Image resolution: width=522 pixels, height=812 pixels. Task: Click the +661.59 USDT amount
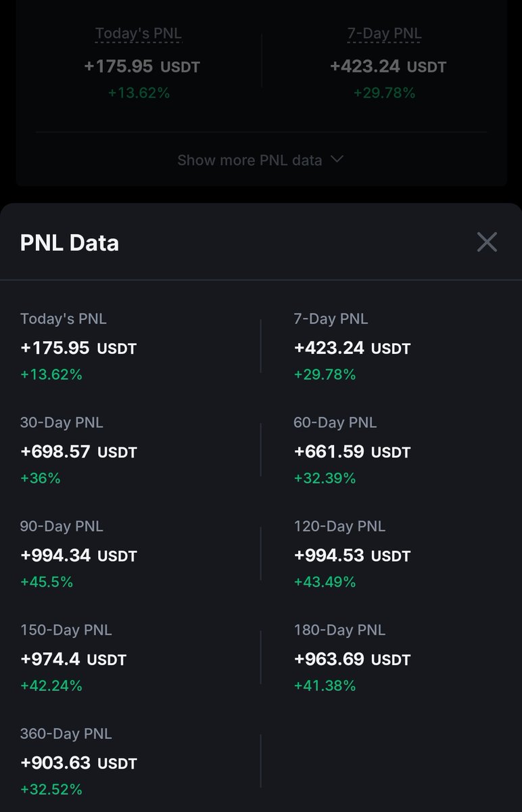[352, 452]
